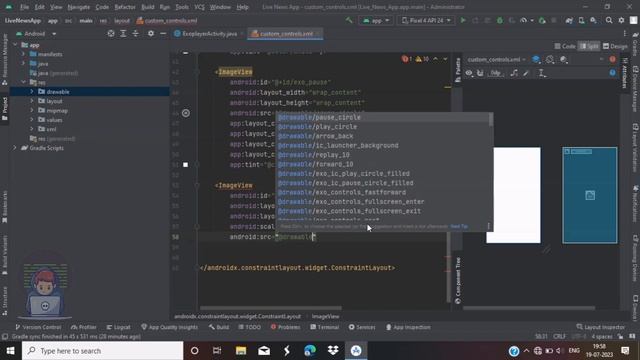Expand the Gradle Scripts node
This screenshot has height=360, width=640.
pos(16,148)
